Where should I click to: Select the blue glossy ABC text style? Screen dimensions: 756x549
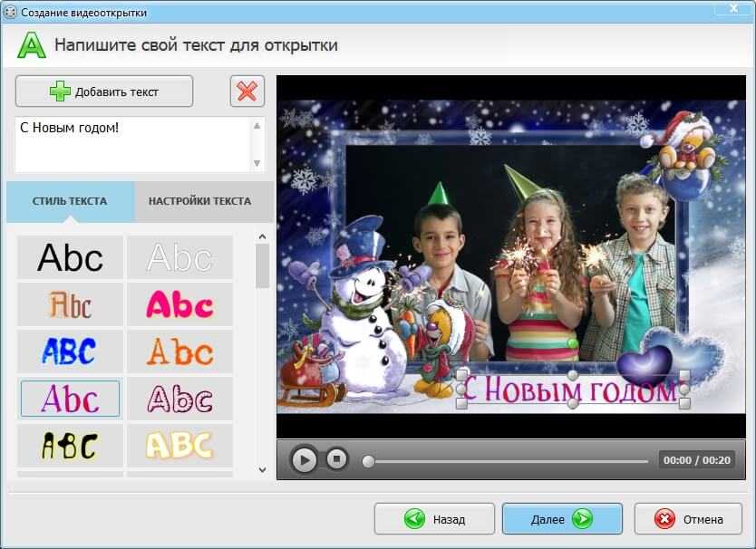click(70, 352)
